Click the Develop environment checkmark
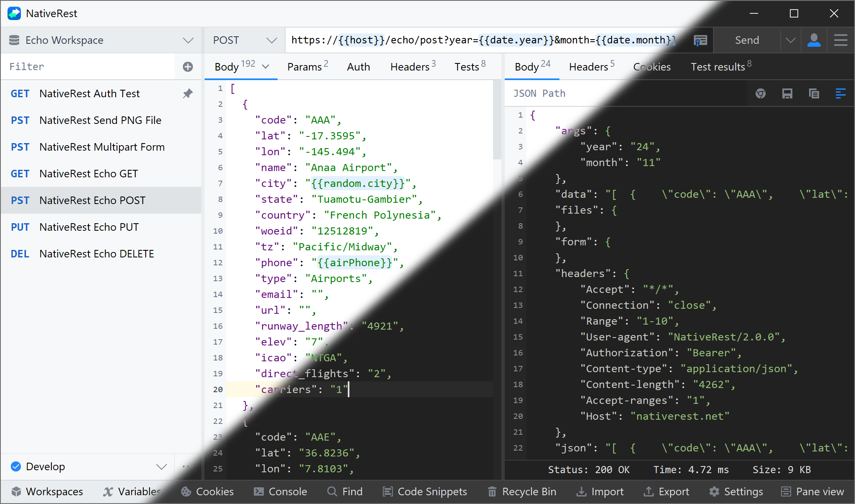Screen dimensions: 855x504 coord(16,466)
